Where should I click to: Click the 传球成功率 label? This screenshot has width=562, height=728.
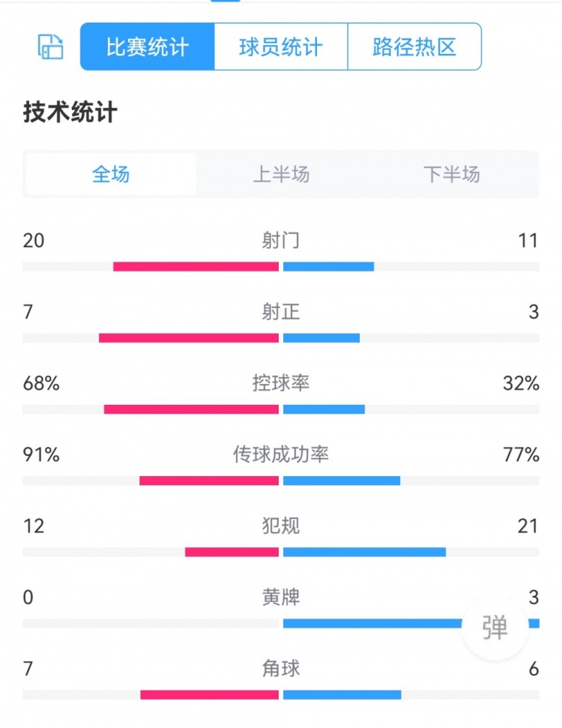pyautogui.click(x=281, y=454)
